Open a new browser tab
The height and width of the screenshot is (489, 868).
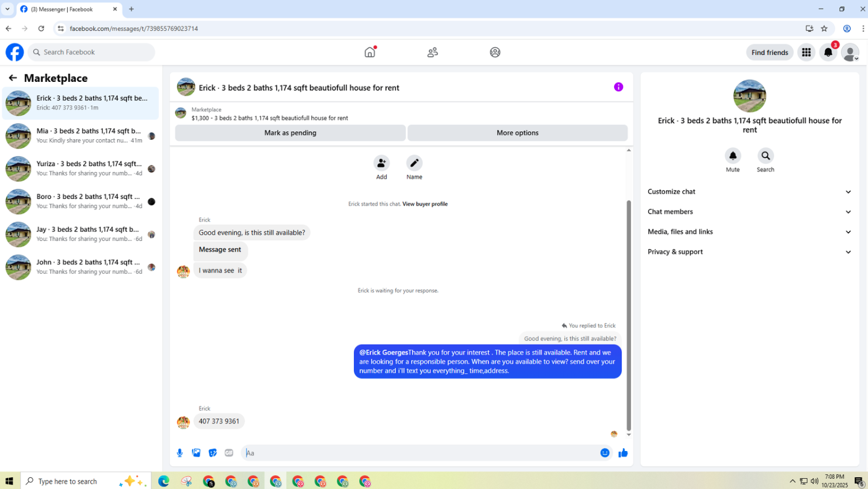[131, 9]
